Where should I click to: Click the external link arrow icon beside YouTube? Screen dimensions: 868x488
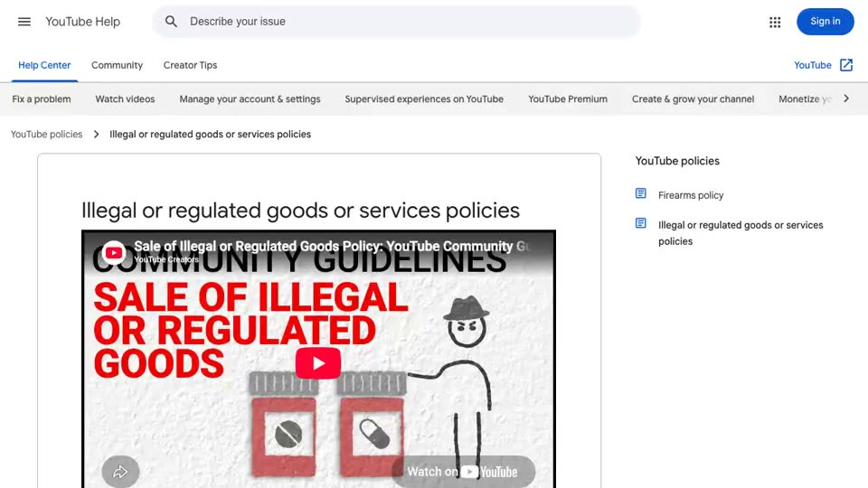pos(846,65)
